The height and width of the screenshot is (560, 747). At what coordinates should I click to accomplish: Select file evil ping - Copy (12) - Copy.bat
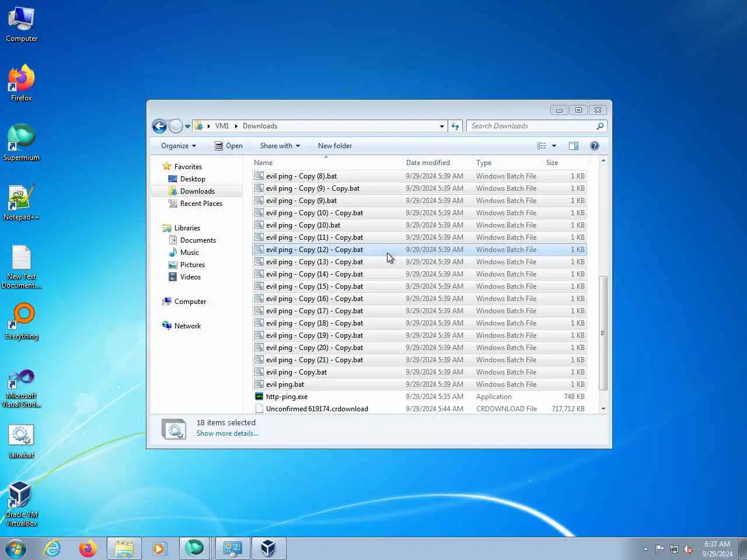[x=419, y=250]
